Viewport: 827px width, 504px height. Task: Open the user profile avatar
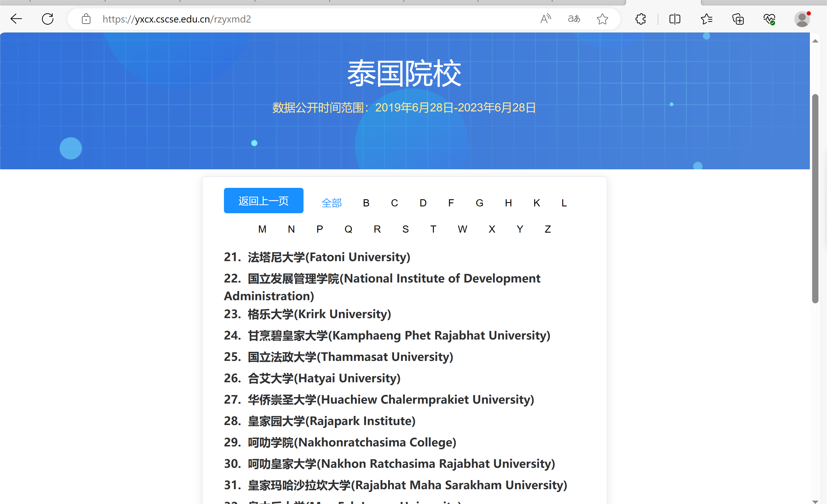[802, 19]
